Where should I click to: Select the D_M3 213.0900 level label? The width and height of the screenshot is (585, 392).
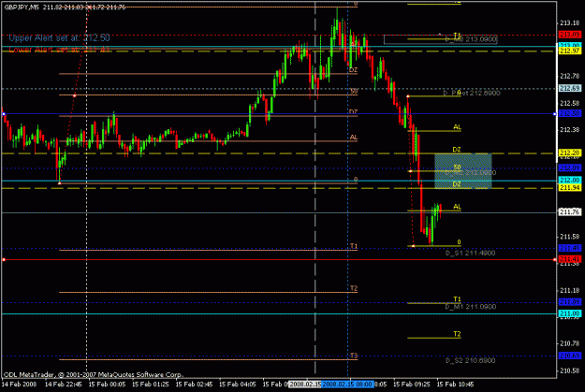coord(471,39)
